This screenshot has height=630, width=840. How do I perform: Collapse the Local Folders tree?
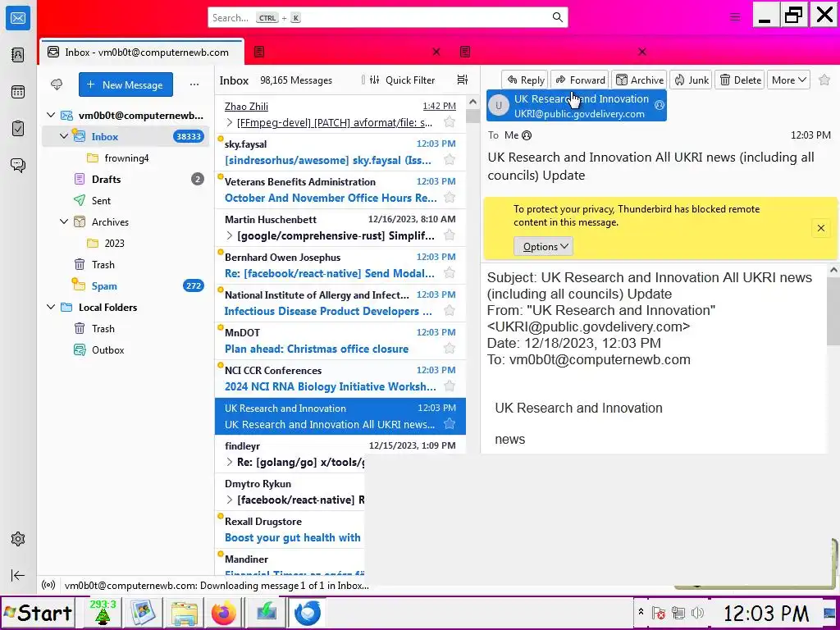pos(51,307)
